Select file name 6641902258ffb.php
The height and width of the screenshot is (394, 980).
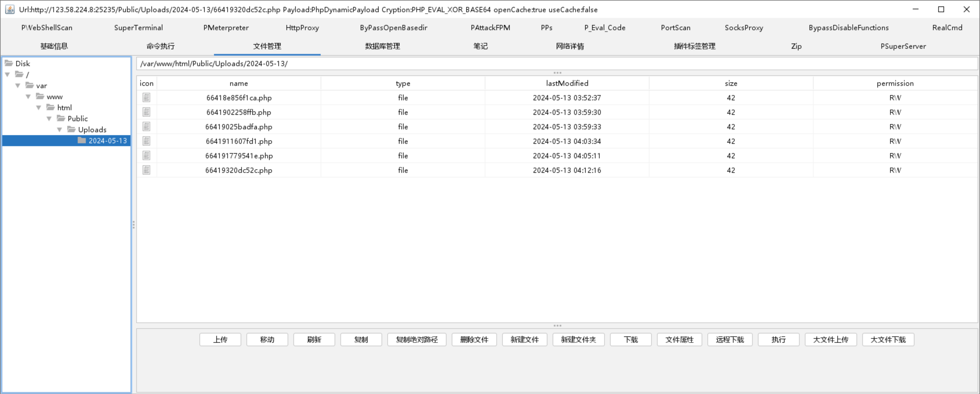[x=239, y=112]
